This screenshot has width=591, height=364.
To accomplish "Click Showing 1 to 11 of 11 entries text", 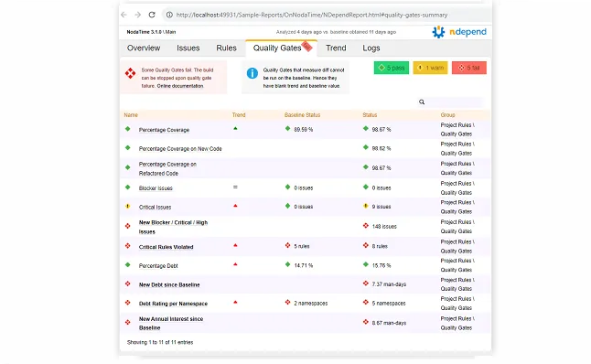I will [160, 343].
